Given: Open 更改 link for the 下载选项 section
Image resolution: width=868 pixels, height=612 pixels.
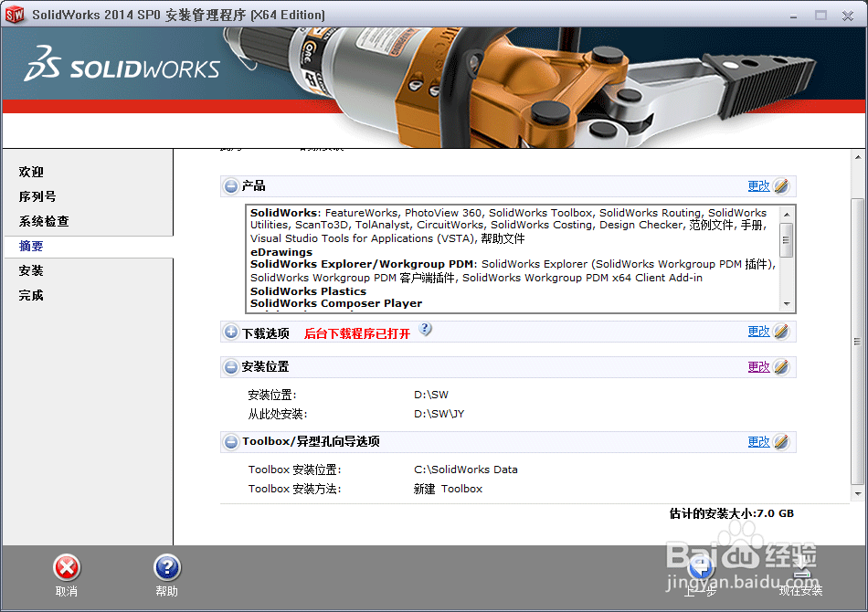Looking at the screenshot, I should point(759,332).
